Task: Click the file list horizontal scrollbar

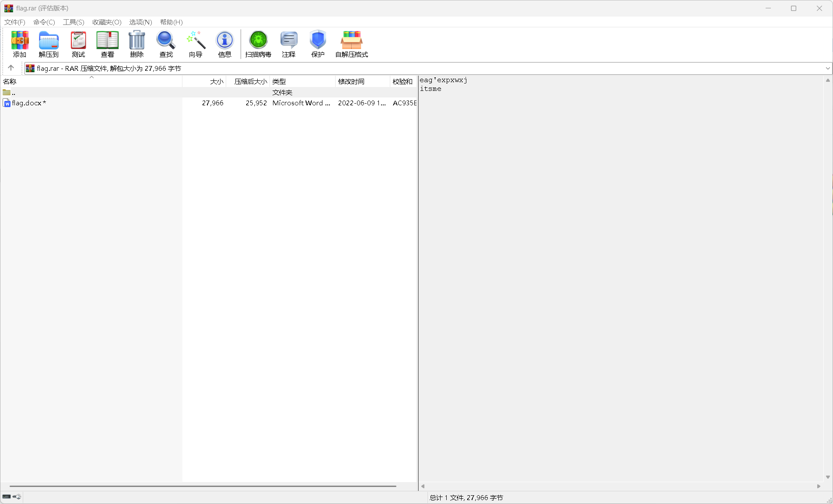Action: tap(203, 486)
